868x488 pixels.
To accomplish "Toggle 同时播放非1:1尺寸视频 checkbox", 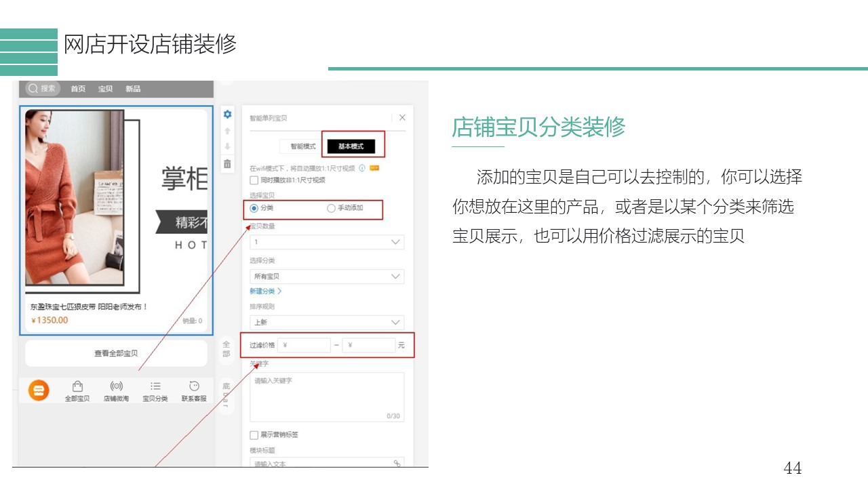I will [x=254, y=180].
